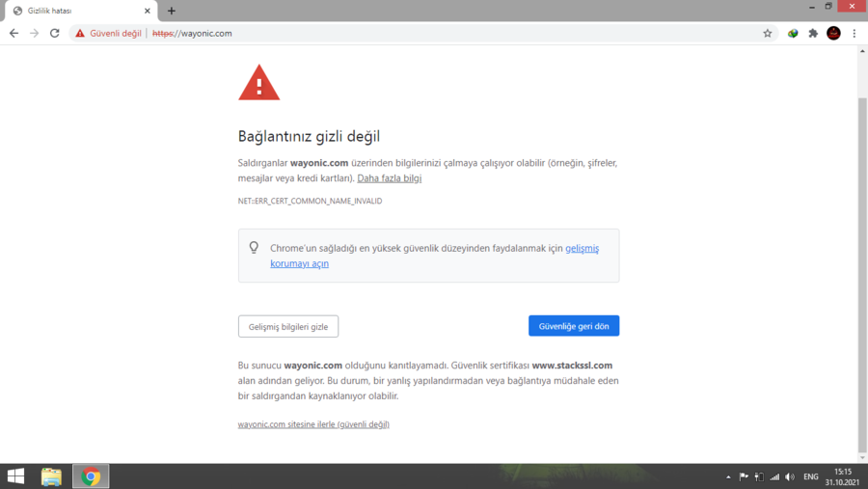Screen dimensions: 868x489
Task: Open the clock showing 15:15
Action: point(843,476)
